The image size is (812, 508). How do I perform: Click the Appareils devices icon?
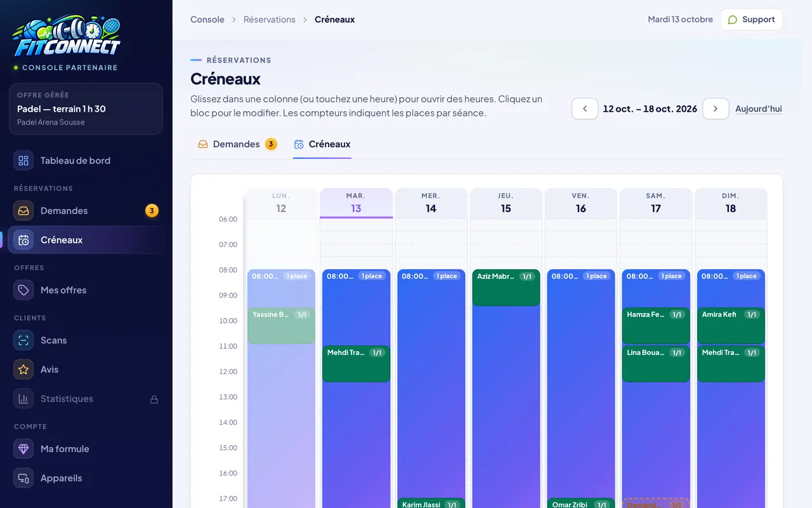[23, 478]
